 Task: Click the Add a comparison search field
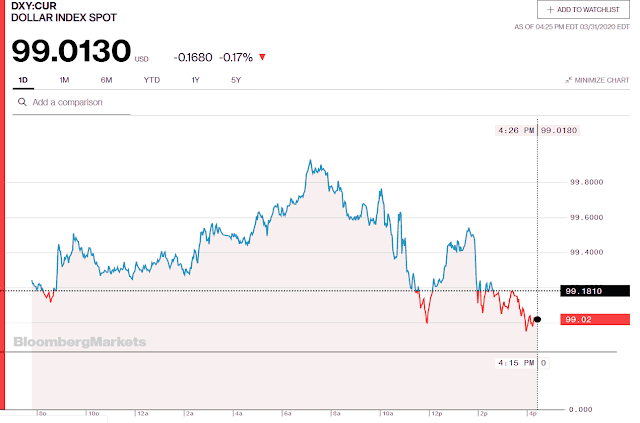tap(71, 102)
